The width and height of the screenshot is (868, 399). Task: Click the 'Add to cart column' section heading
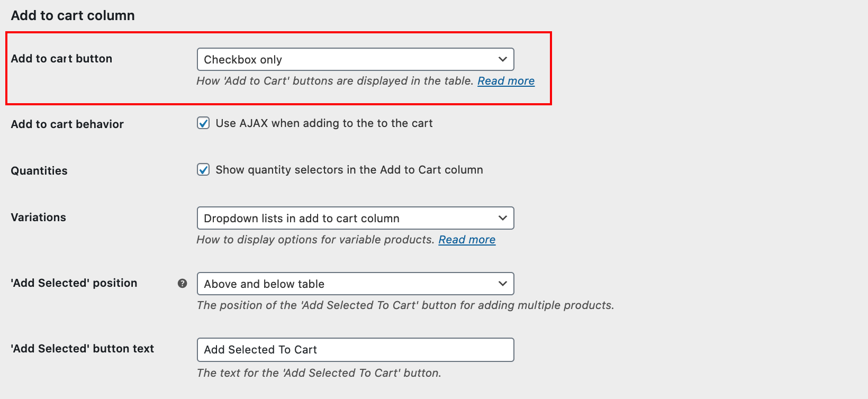click(73, 15)
